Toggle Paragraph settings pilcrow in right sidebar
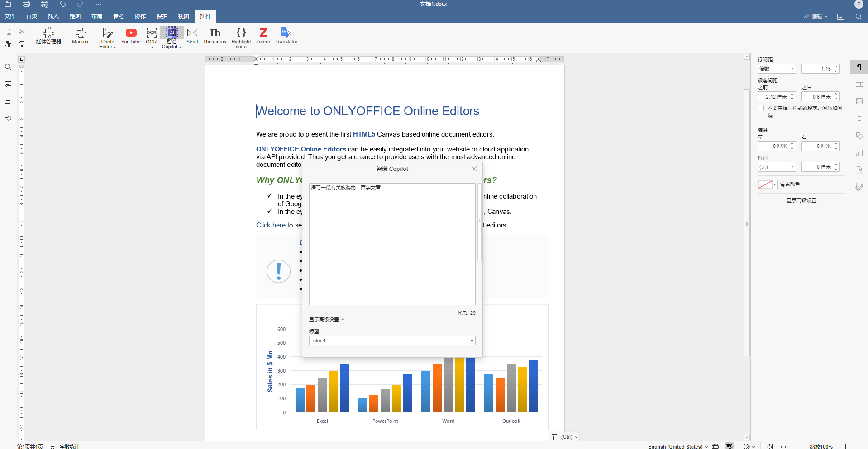868x449 pixels. [859, 67]
